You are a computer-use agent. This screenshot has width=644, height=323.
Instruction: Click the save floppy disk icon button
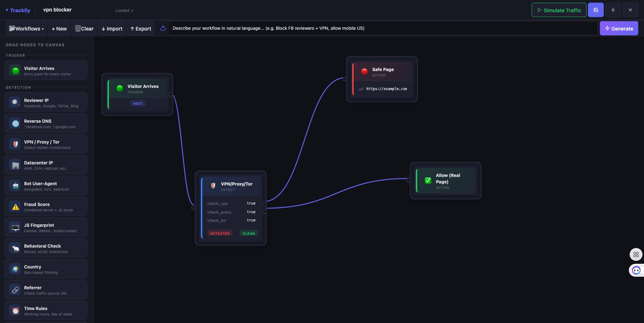(596, 10)
